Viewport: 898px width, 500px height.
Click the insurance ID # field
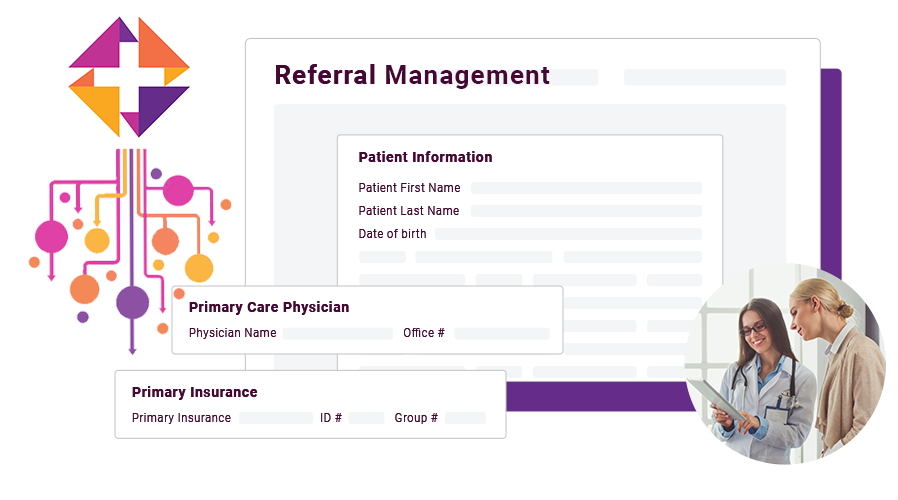point(366,418)
